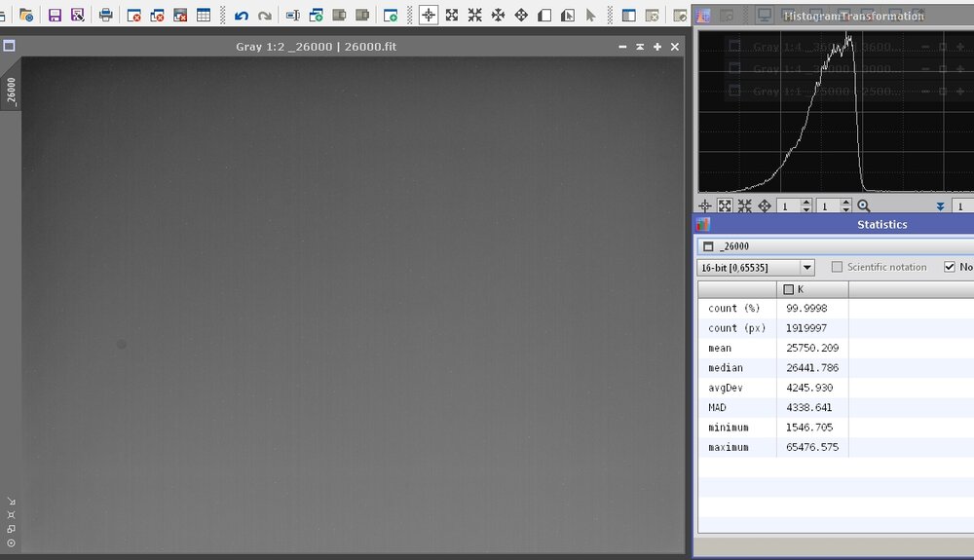Viewport: 974px width, 560px height.
Task: Click the Redo arrow in the toolbar
Action: click(x=264, y=16)
